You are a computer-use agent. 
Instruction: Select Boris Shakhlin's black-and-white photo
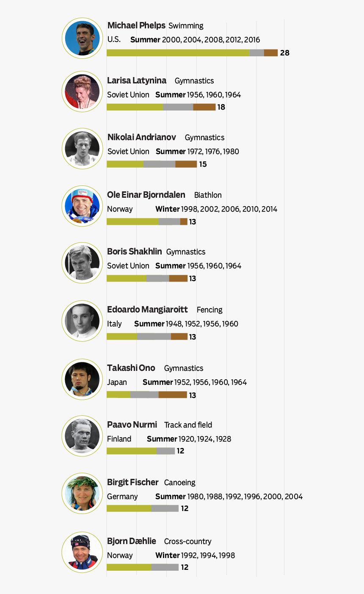pyautogui.click(x=83, y=263)
